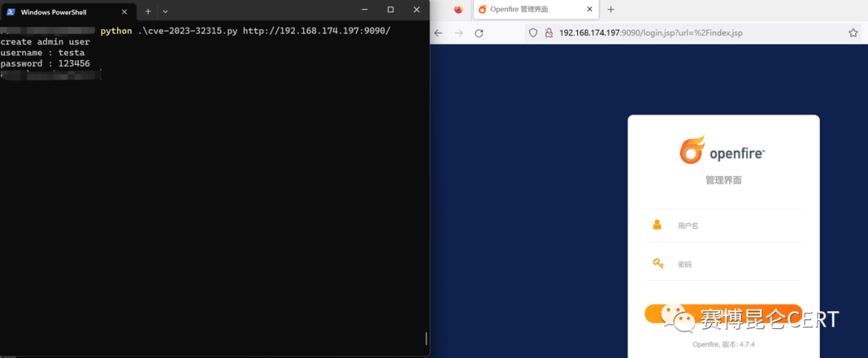The height and width of the screenshot is (358, 868).
Task: Click the 密码 password field
Action: 723,264
